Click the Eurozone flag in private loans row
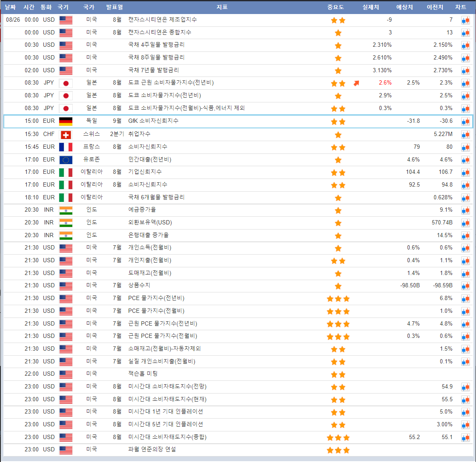The width and height of the screenshot is (476, 462). coord(66,160)
